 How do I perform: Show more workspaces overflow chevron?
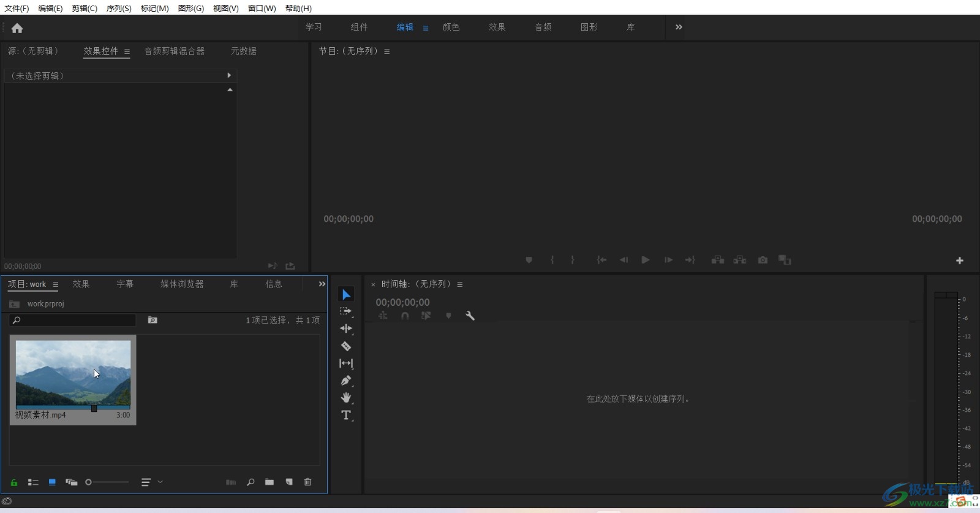point(679,27)
